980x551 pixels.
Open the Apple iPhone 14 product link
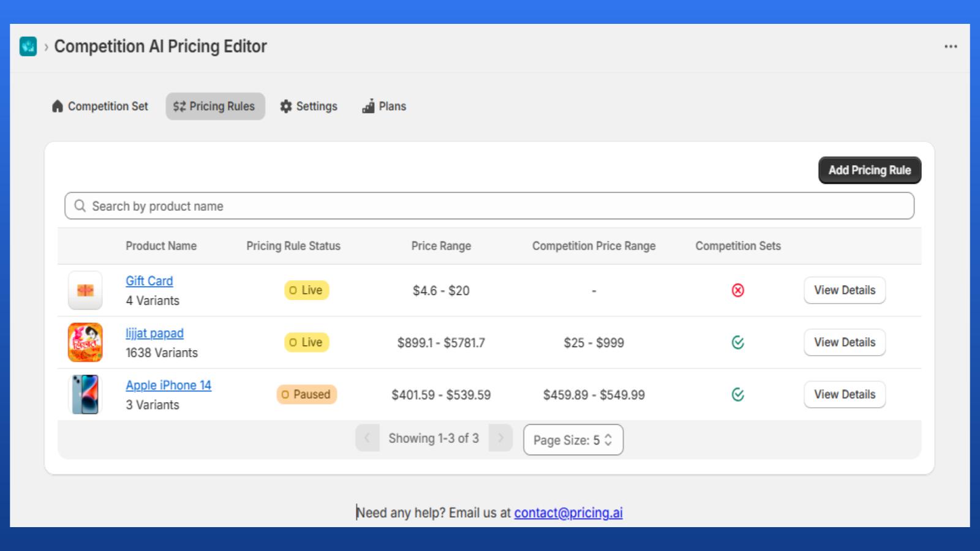click(x=168, y=385)
